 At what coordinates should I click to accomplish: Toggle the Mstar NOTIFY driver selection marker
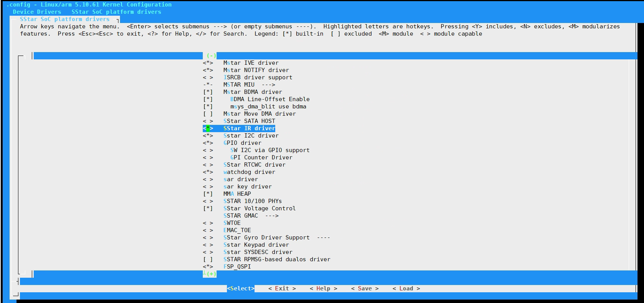click(x=208, y=70)
